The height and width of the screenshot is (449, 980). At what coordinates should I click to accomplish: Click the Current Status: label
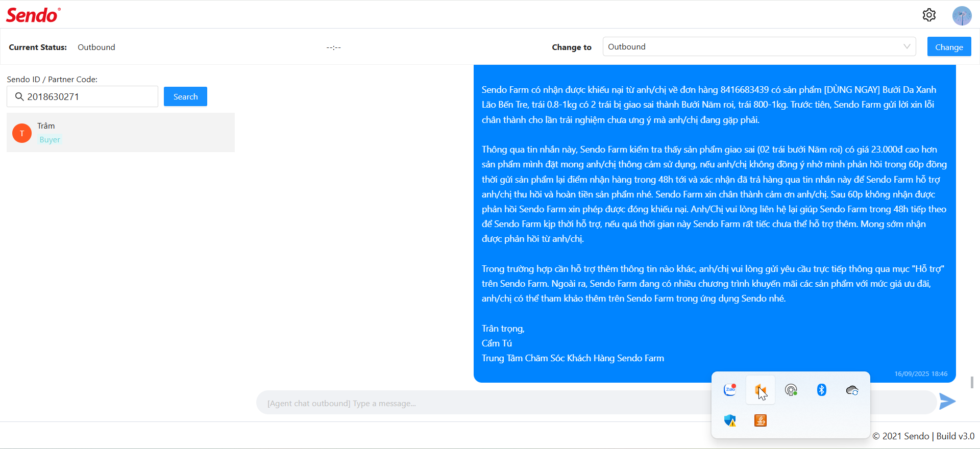tap(38, 47)
